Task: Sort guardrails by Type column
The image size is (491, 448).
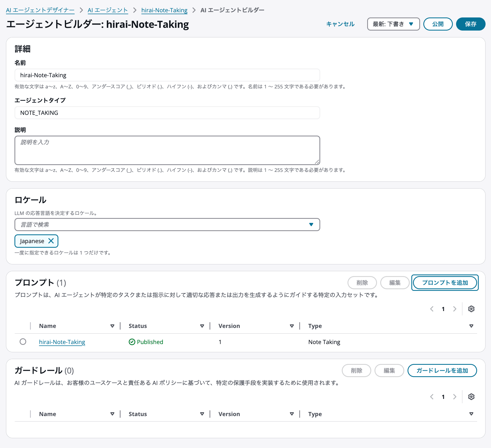Action: (x=471, y=414)
